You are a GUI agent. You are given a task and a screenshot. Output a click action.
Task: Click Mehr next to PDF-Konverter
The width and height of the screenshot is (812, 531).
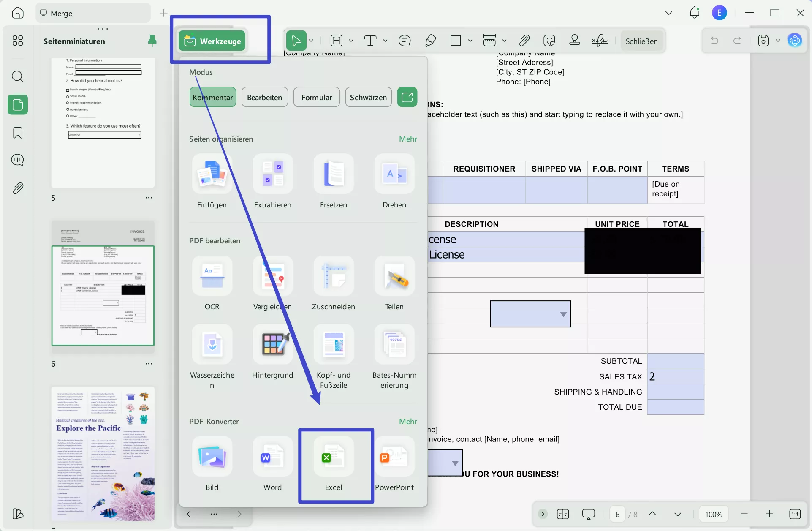[407, 421]
